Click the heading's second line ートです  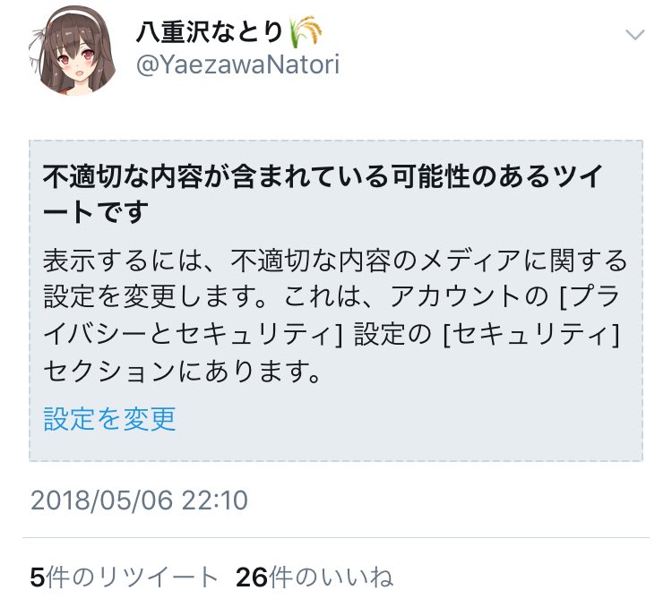[x=96, y=211]
